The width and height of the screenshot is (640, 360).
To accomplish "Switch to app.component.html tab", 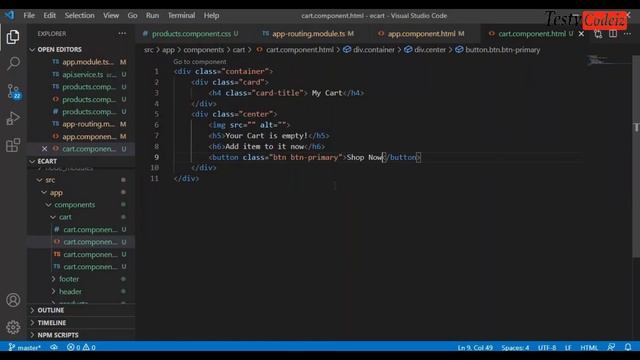I will [x=421, y=34].
